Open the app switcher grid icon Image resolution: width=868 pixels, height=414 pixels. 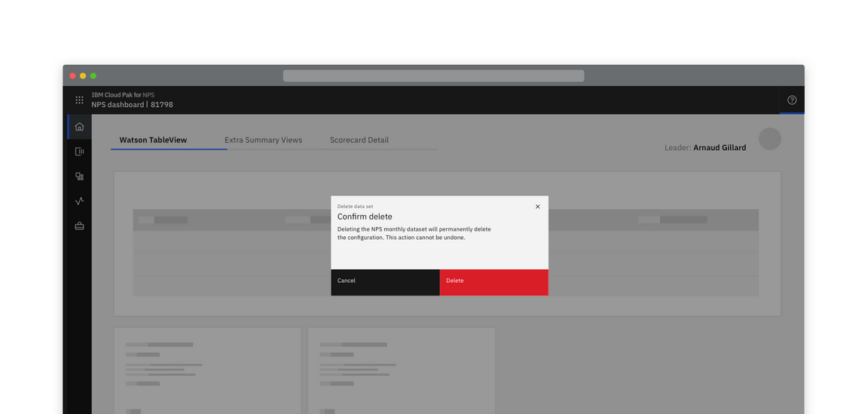(x=79, y=100)
